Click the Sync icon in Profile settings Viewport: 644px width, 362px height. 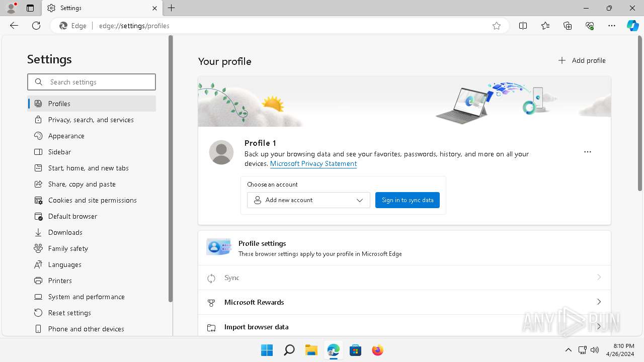(211, 278)
